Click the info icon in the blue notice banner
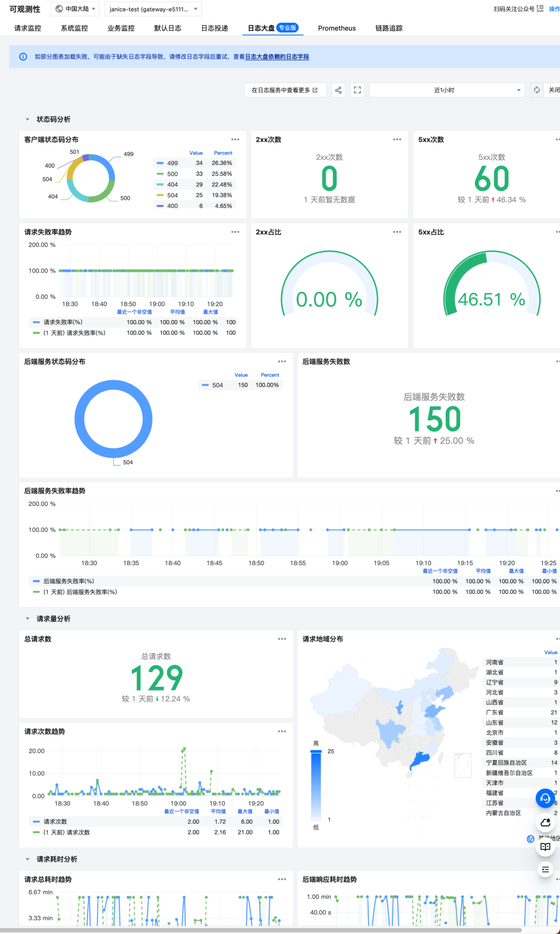 (x=23, y=57)
